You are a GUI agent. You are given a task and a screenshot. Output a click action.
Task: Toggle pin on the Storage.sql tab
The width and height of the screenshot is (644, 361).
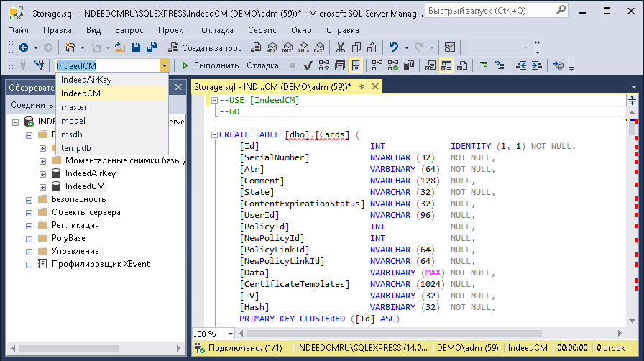point(362,86)
